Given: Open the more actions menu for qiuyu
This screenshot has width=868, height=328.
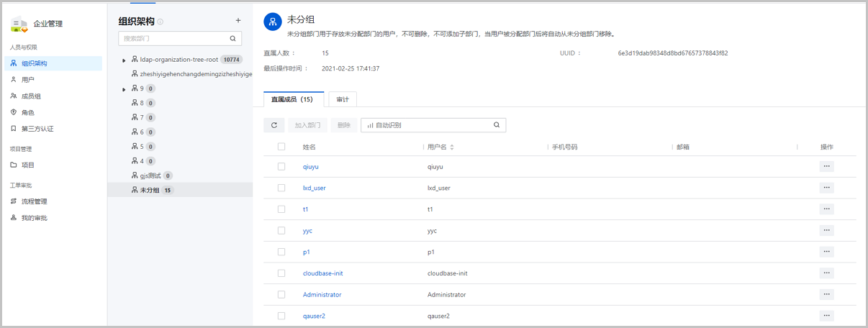Looking at the screenshot, I should tap(826, 166).
